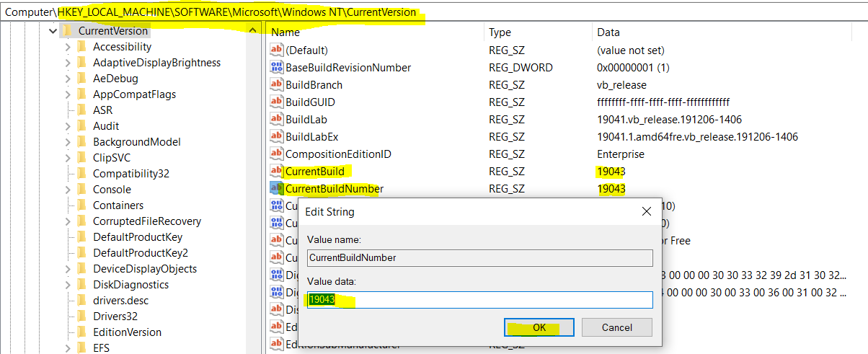Click the string icon beside CompositionEditionID
Screen dimensions: 868x354
(277, 154)
